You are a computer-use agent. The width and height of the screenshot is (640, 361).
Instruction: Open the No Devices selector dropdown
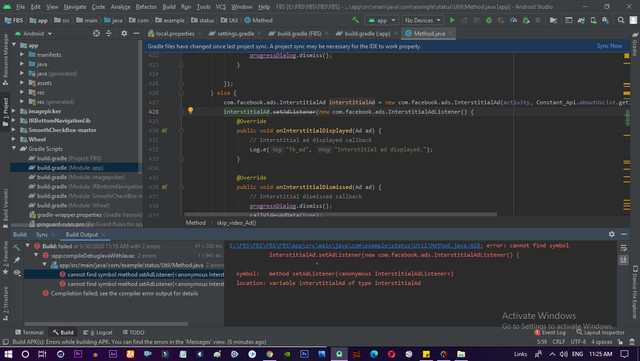[x=422, y=20]
